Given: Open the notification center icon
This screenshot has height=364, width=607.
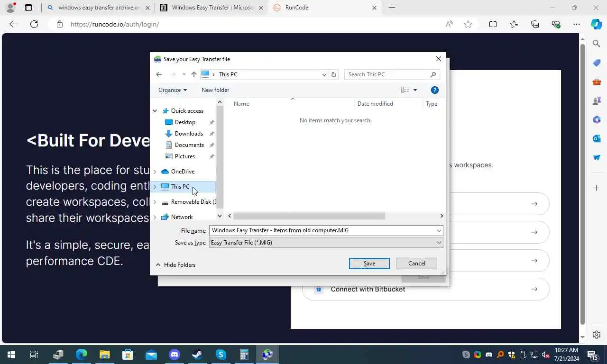Looking at the screenshot, I should 592,355.
